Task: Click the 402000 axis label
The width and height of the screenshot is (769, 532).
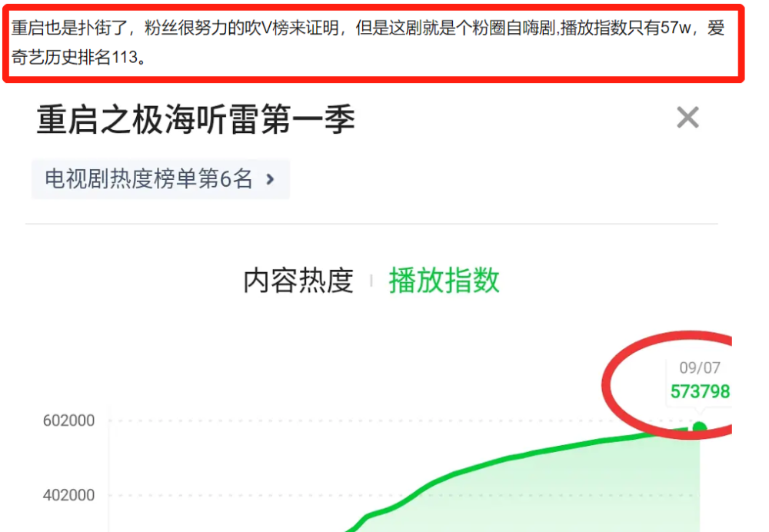Action: [68, 495]
